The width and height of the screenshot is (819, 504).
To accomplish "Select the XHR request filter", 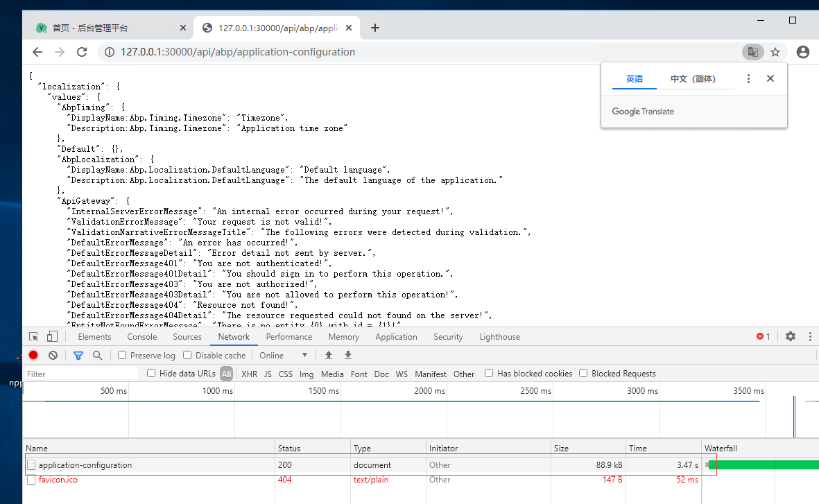I will click(249, 373).
